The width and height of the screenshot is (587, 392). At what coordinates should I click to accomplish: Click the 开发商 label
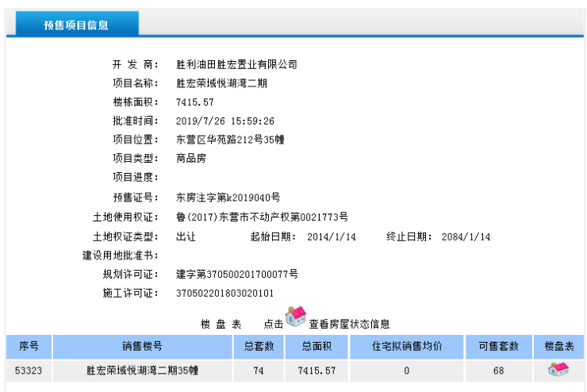136,65
